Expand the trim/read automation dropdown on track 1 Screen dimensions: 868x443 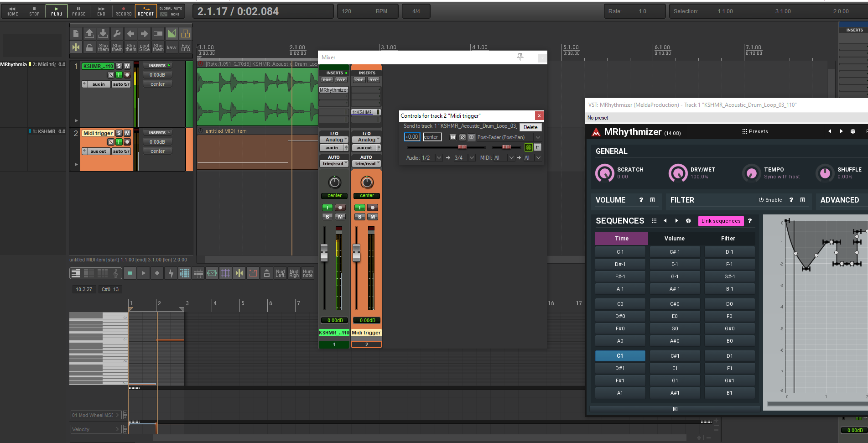coord(334,164)
